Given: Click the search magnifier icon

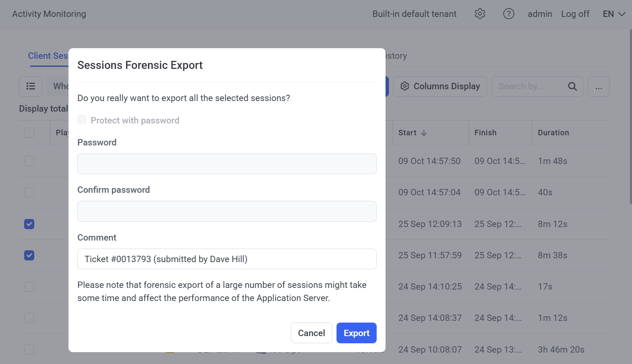Looking at the screenshot, I should 572,86.
